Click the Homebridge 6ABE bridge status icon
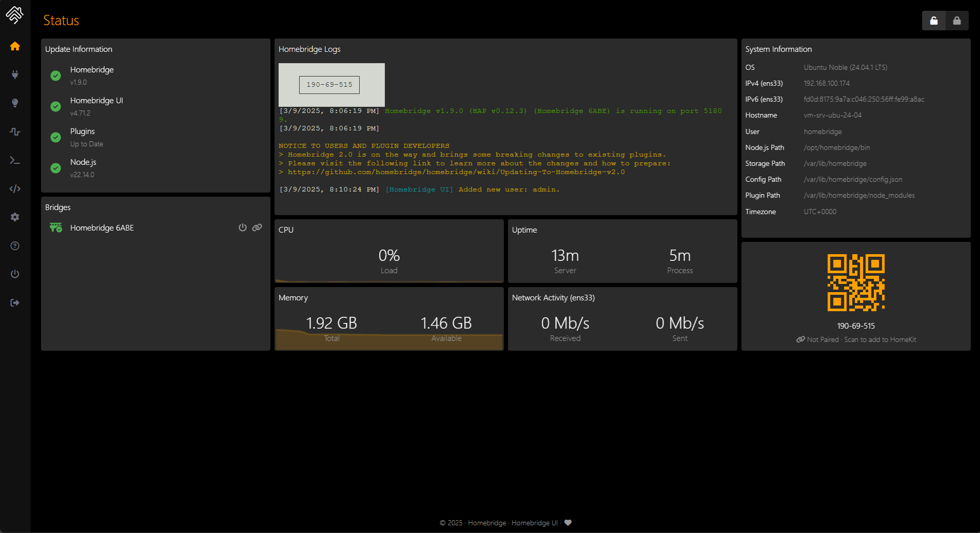 55,227
